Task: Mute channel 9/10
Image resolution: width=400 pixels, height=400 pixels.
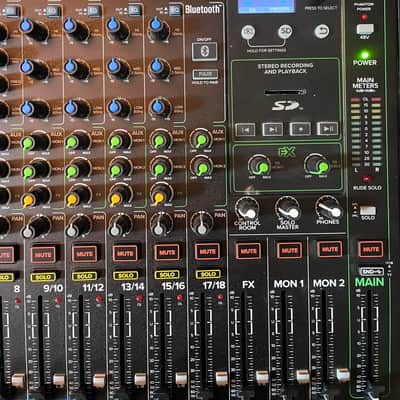Action: coord(43,255)
